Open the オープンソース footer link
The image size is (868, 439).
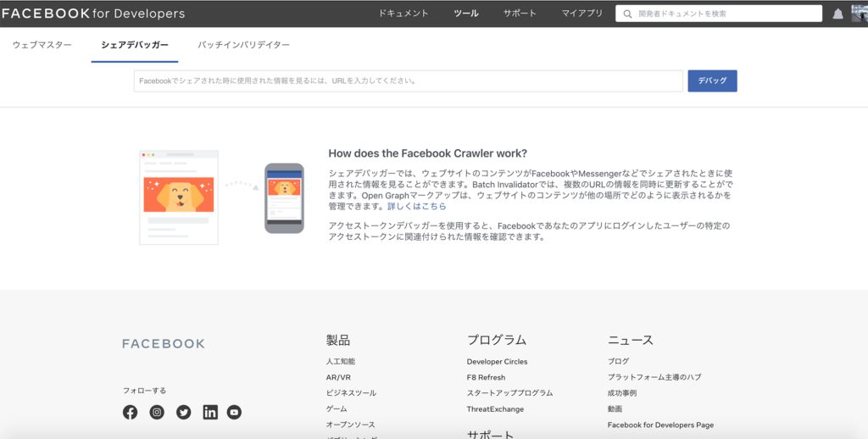pyautogui.click(x=350, y=425)
